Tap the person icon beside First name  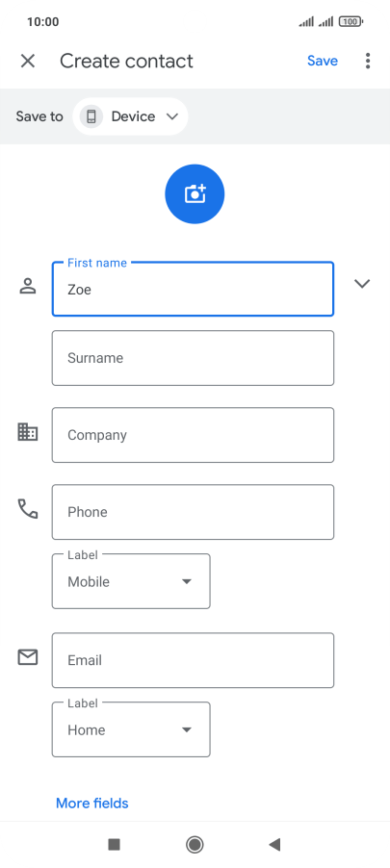[x=28, y=286]
